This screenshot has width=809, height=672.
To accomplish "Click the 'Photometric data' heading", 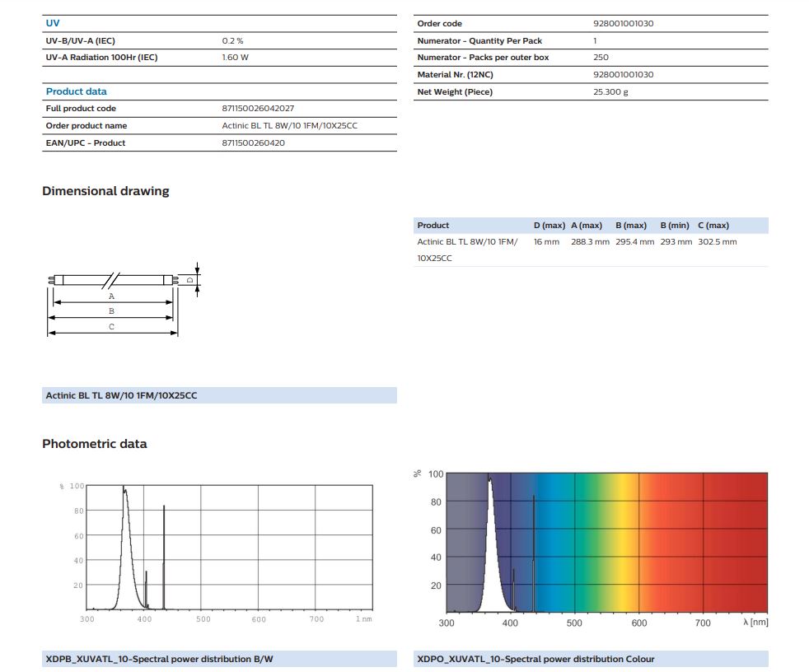I will click(95, 444).
